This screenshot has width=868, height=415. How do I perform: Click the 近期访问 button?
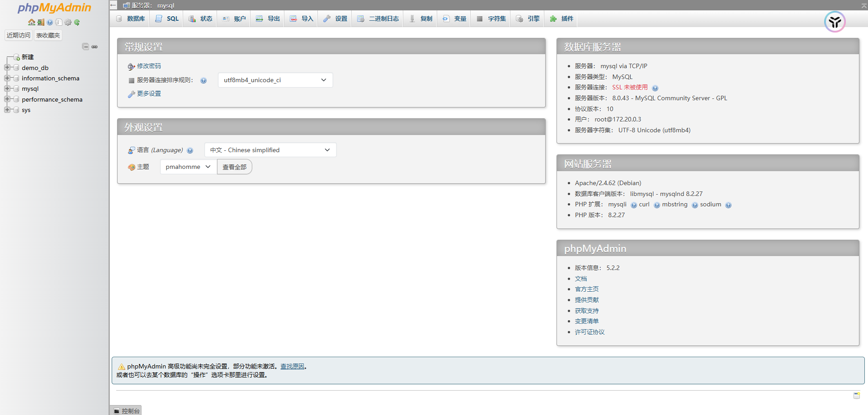tap(19, 35)
